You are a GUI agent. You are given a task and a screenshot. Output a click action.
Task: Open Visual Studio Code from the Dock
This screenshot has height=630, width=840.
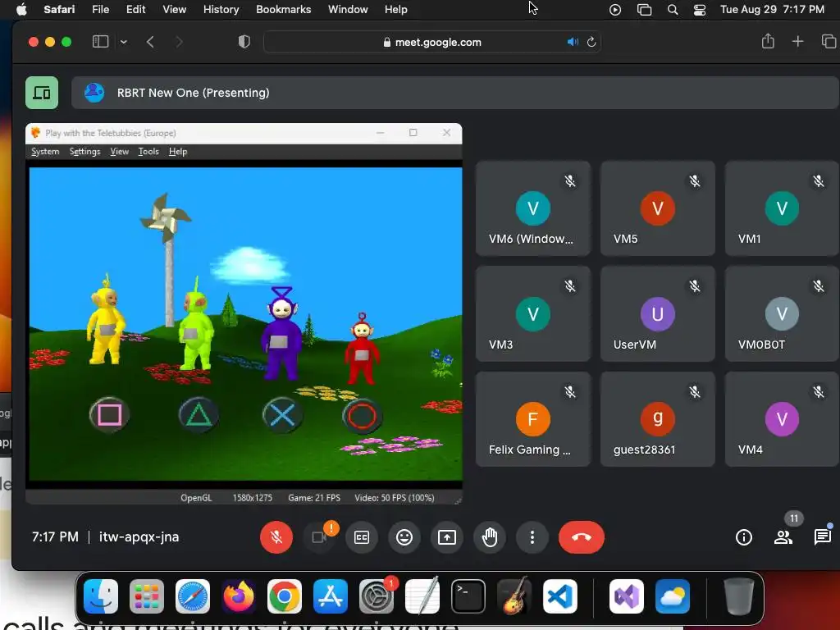(x=559, y=596)
